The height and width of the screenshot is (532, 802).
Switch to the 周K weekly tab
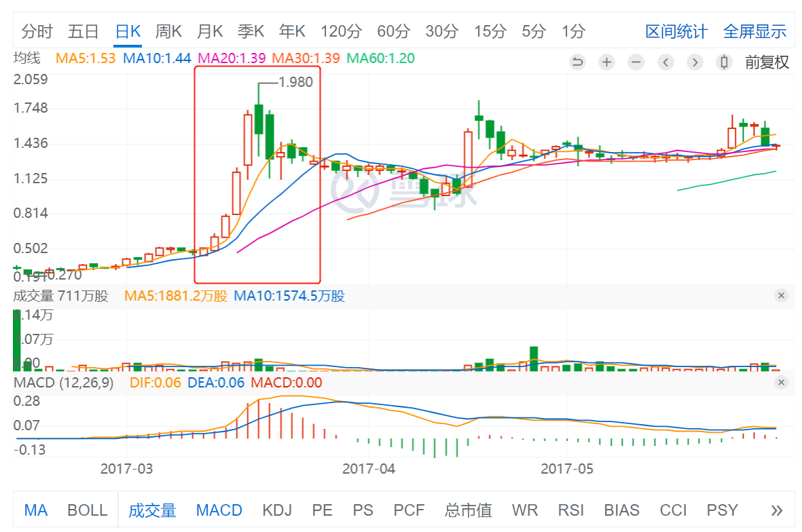click(x=168, y=31)
